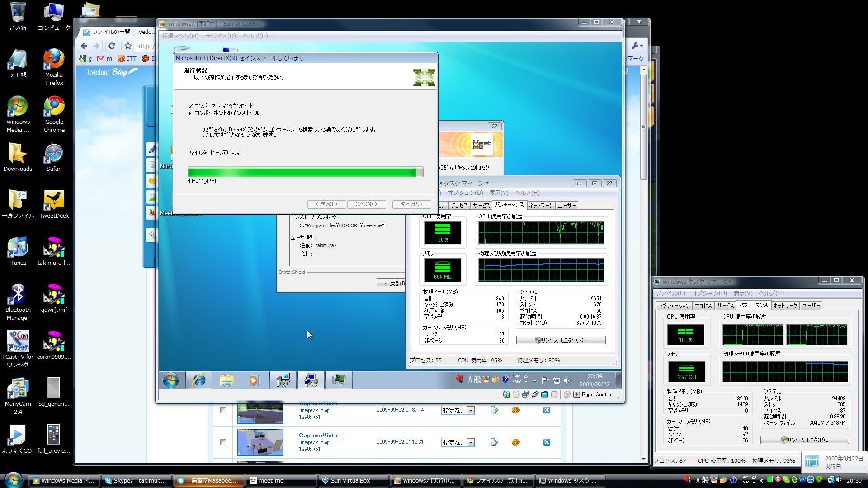Click the Chrome address bar
This screenshot has height=488, width=868.
point(146,46)
